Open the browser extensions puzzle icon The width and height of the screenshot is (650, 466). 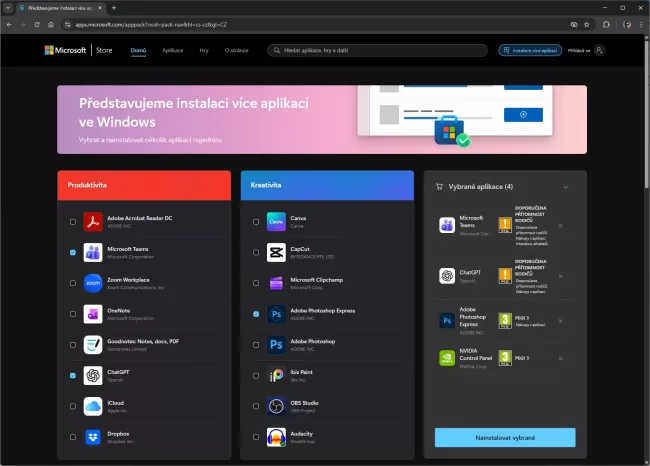coord(606,24)
